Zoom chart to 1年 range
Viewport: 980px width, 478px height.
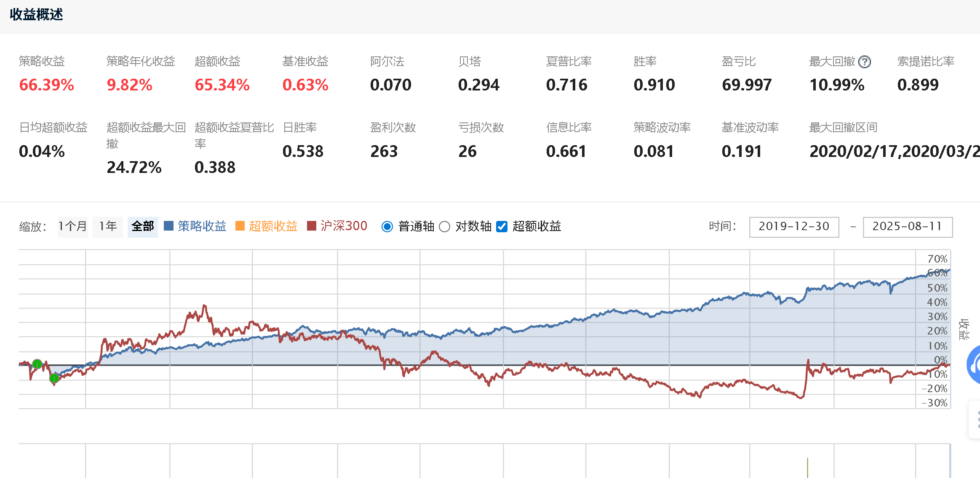coord(108,227)
